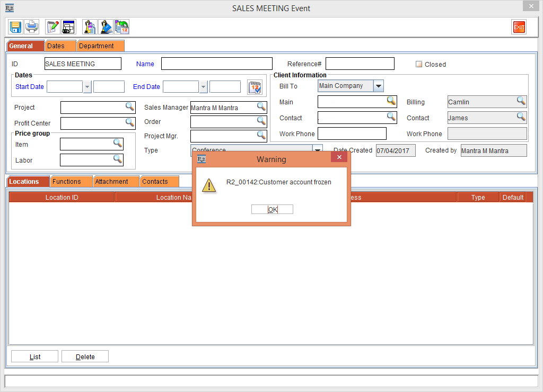Click the Print icon in toolbar
Viewport: 543px width, 392px height.
pyautogui.click(x=32, y=26)
